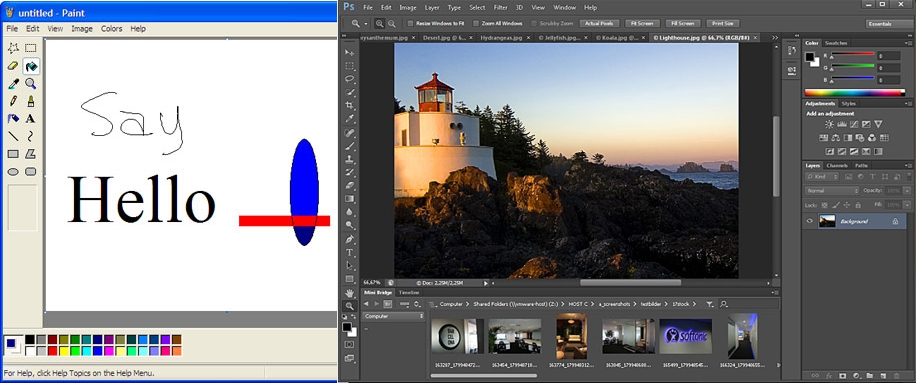Select the Fill With Color bucket tool in Paint
916x383 pixels.
tap(31, 66)
